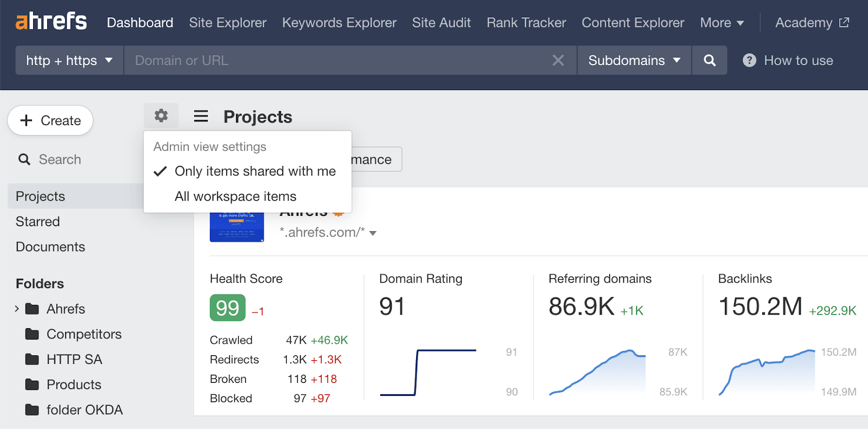Click the Folders heading

coord(40,284)
